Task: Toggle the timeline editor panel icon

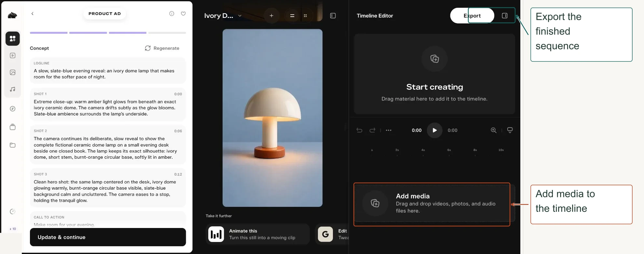Action: pos(505,16)
